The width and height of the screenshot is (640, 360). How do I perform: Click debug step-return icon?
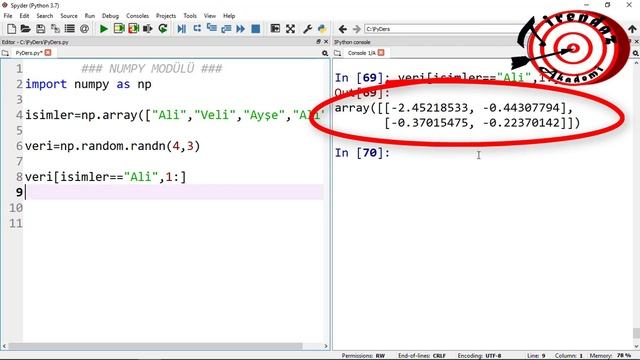tap(226, 29)
